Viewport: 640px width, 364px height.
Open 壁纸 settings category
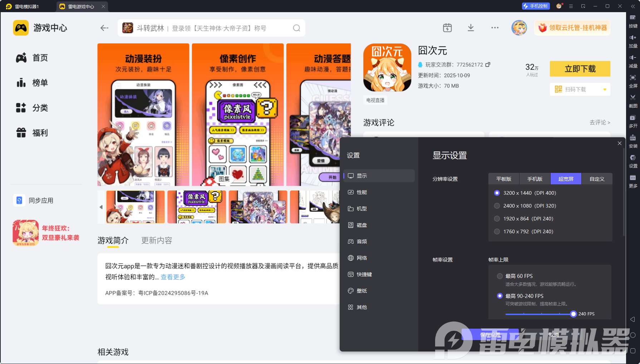(379, 291)
